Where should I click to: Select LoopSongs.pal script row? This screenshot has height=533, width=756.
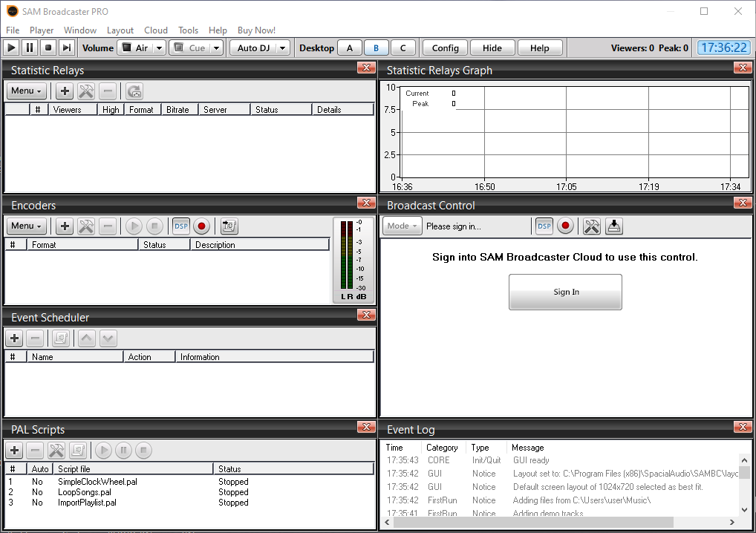pos(189,492)
